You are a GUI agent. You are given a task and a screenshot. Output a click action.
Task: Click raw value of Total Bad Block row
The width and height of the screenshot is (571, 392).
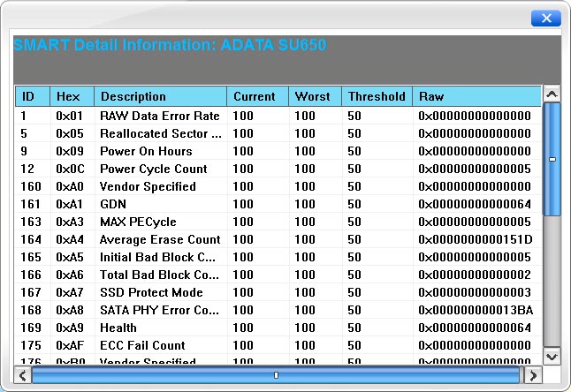coord(475,275)
